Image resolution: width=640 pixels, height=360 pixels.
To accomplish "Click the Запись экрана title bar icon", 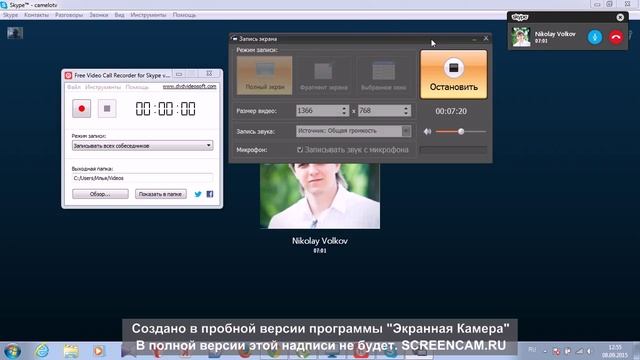I will coord(234,39).
